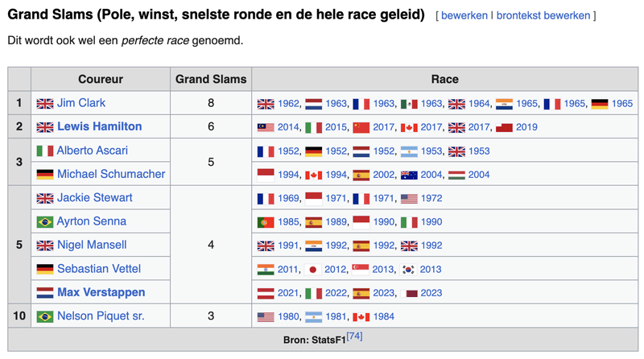Click the German flag next to Sebastian Vettel
This screenshot has width=644, height=359.
tap(44, 269)
